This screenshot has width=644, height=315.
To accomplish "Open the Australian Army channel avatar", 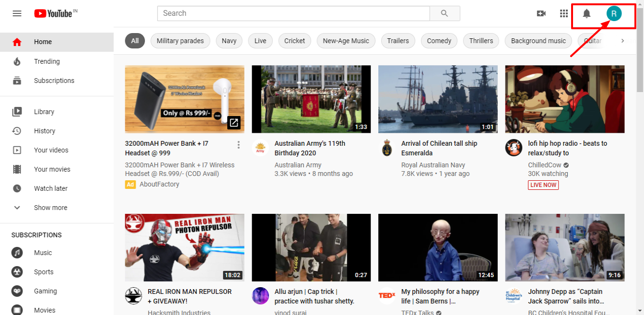I will [x=260, y=148].
